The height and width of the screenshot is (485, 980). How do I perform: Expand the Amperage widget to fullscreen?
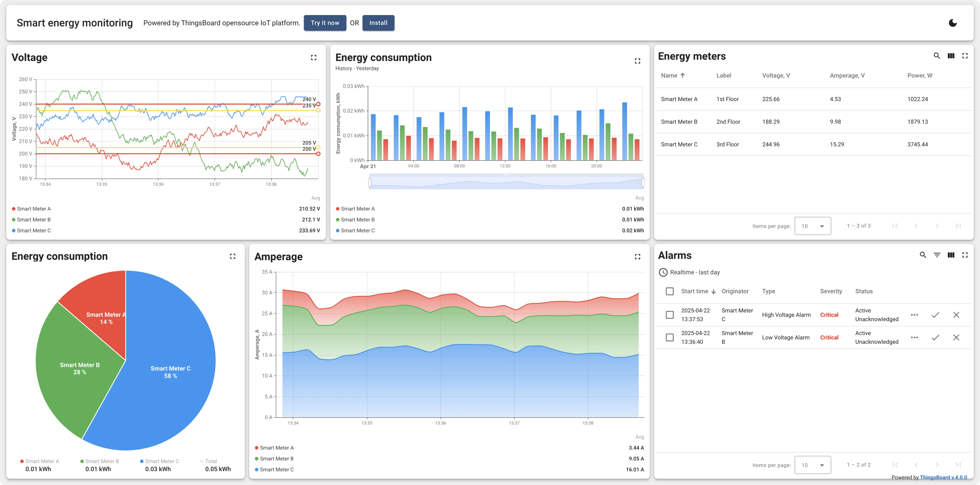point(638,257)
